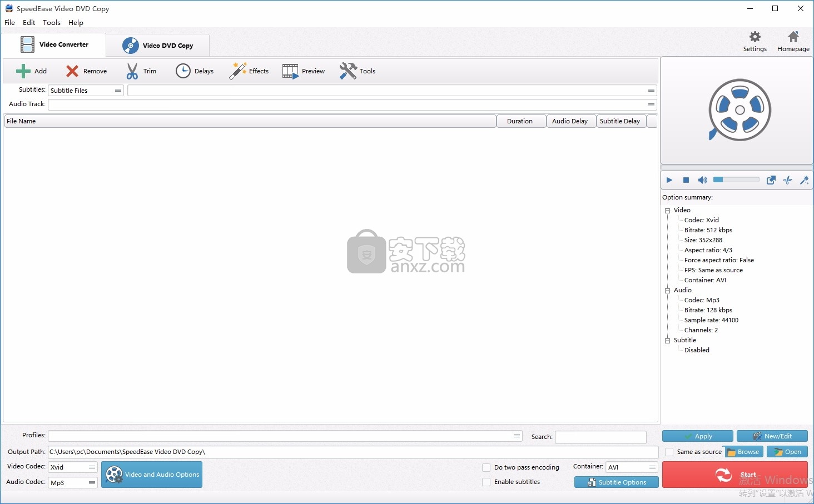Screen dimensions: 814x504
Task: Select the Disabled subtitle item
Action: click(x=697, y=350)
